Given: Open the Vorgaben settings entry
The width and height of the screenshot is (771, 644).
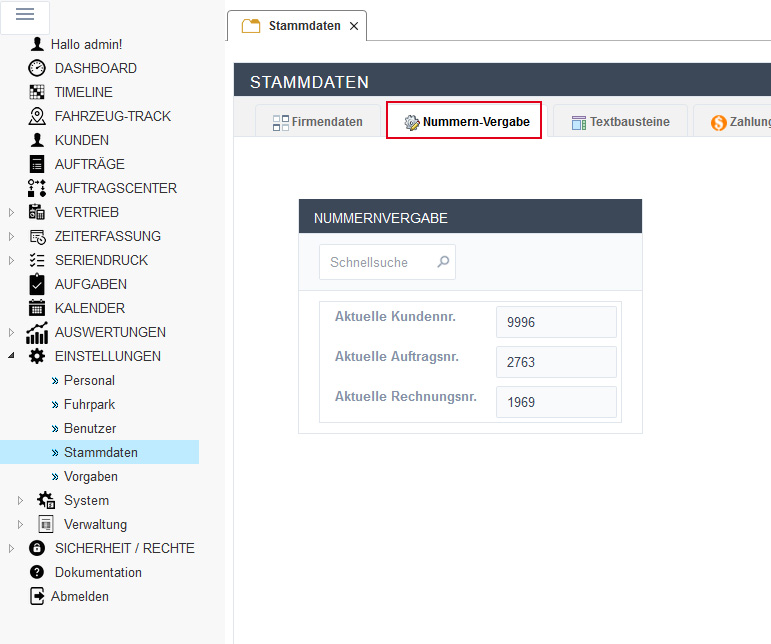Looking at the screenshot, I should point(90,476).
